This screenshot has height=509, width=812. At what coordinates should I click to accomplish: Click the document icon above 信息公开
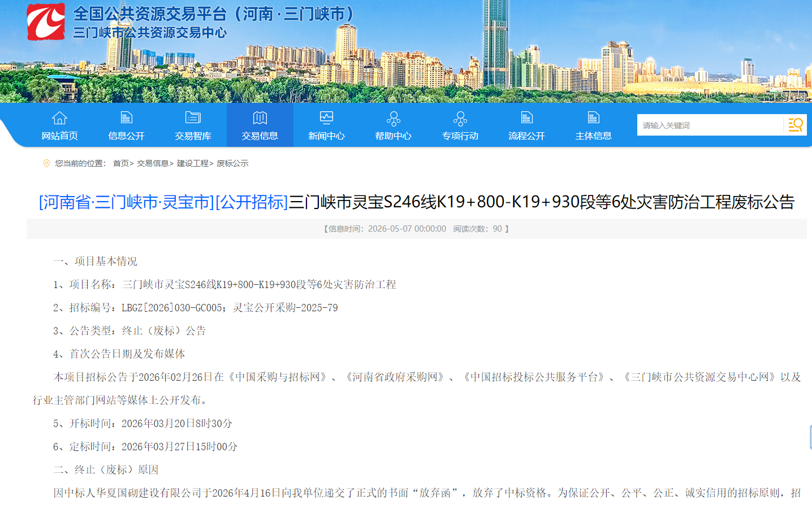point(126,118)
